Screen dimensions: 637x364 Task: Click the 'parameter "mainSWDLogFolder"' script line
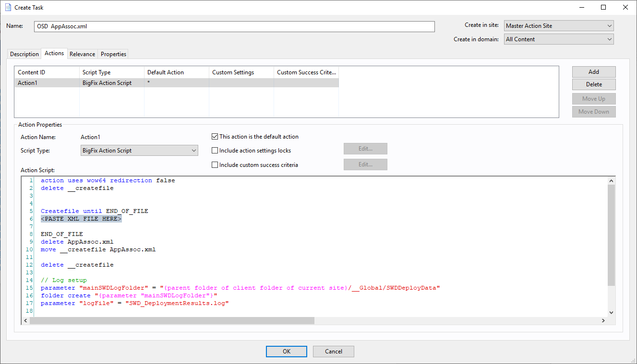click(x=240, y=288)
